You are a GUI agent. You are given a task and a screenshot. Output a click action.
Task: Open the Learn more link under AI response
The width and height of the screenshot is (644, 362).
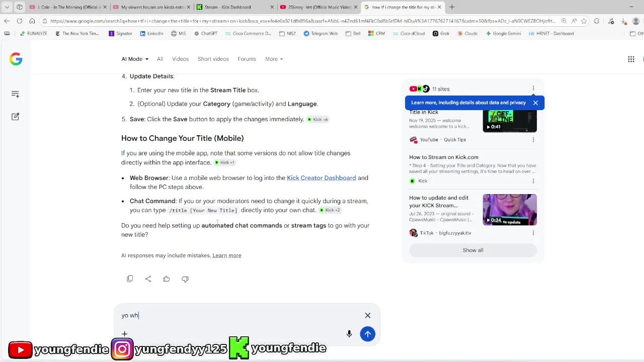click(227, 255)
